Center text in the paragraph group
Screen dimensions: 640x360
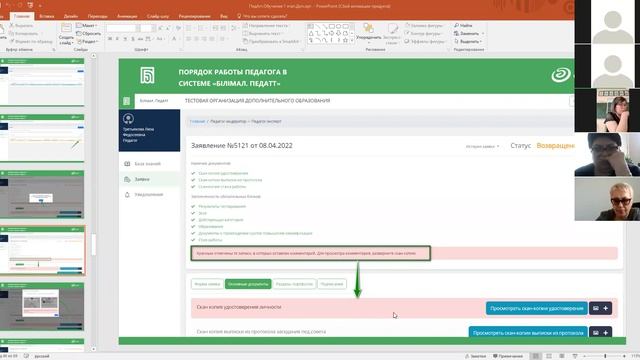pyautogui.click(x=196, y=39)
